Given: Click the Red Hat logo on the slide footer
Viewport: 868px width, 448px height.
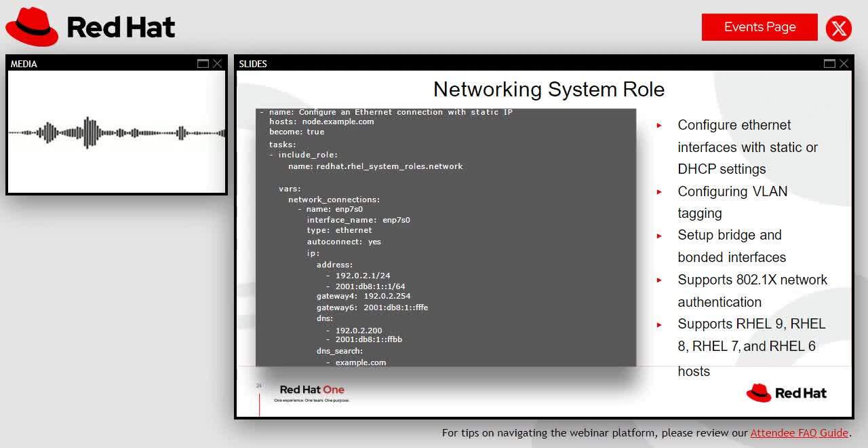Looking at the screenshot, I should pos(786,393).
